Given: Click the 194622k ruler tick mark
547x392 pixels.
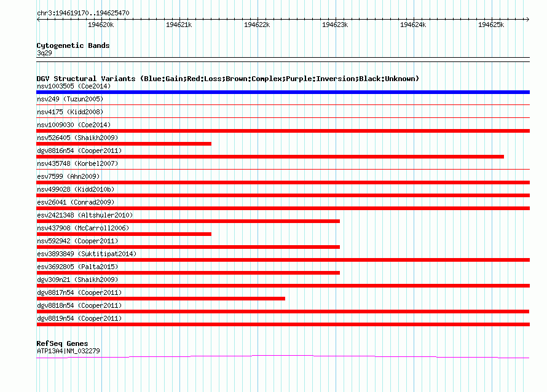Looking at the screenshot, I should point(258,19).
